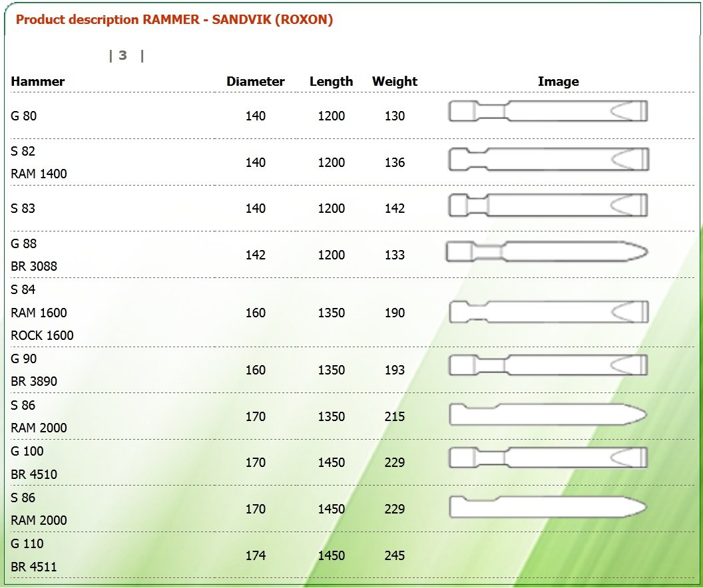The width and height of the screenshot is (703, 588).
Task: View the chisel image for S 83
Action: 549,205
